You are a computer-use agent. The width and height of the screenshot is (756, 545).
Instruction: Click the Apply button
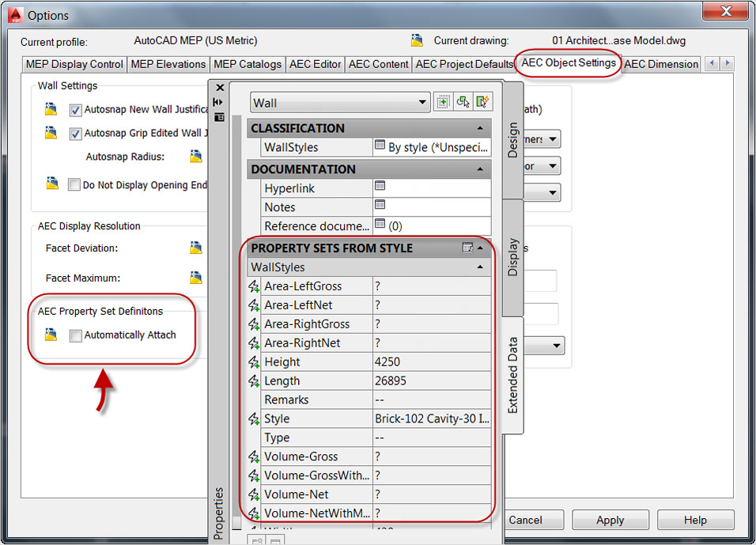coord(610,520)
